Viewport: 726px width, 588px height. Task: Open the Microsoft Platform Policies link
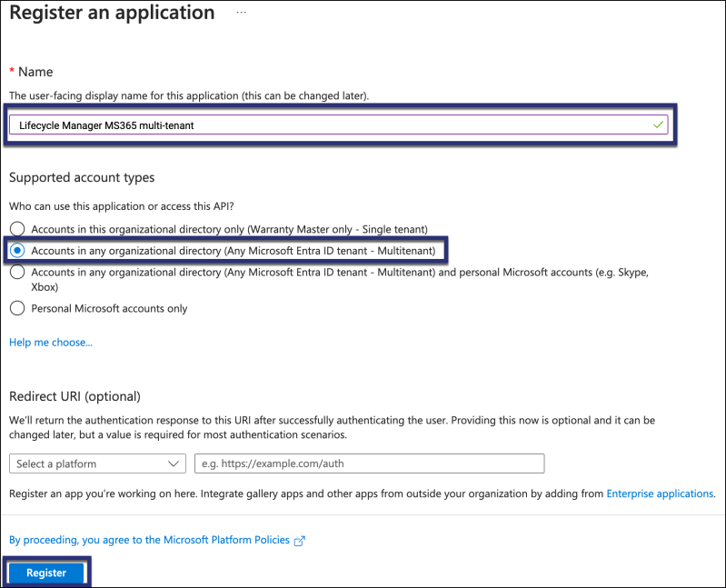click(x=149, y=540)
